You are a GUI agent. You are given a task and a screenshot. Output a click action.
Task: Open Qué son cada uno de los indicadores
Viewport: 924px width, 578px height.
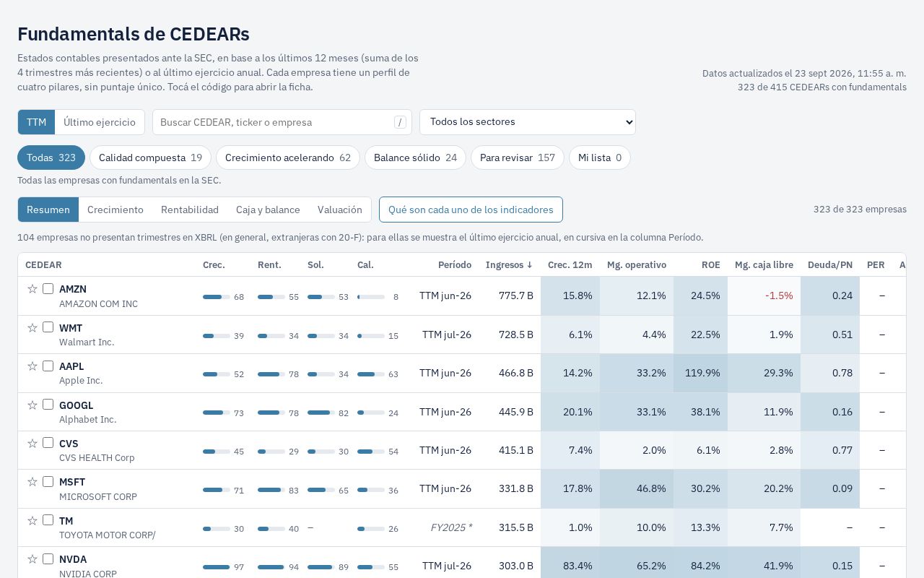[471, 210]
